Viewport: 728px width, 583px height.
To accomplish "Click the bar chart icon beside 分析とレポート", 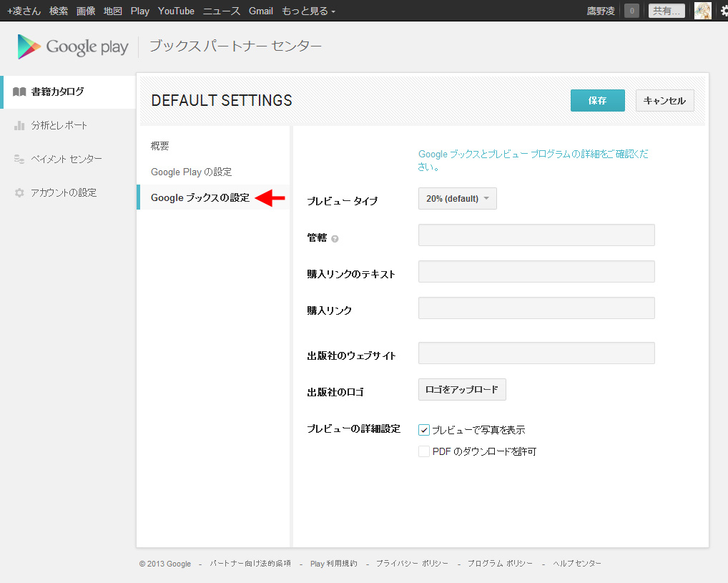I will 19,125.
